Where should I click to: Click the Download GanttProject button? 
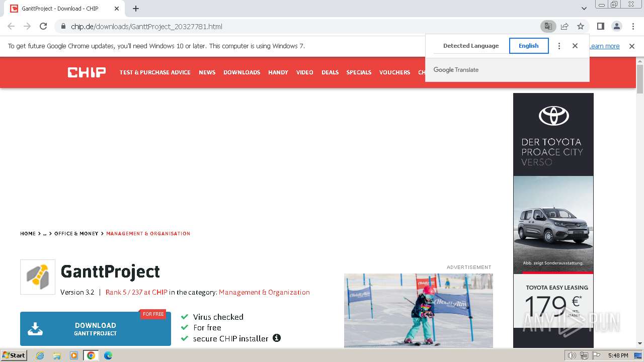click(96, 329)
